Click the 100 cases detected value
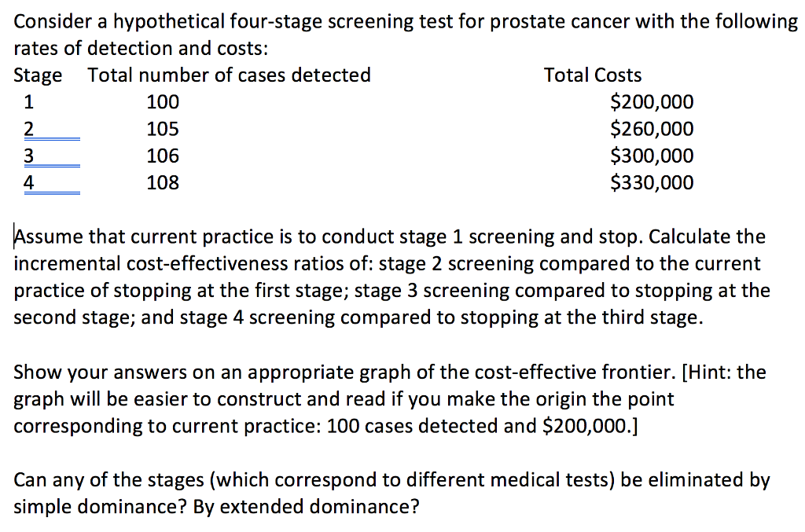Image resolution: width=805 pixels, height=532 pixels. [x=163, y=101]
